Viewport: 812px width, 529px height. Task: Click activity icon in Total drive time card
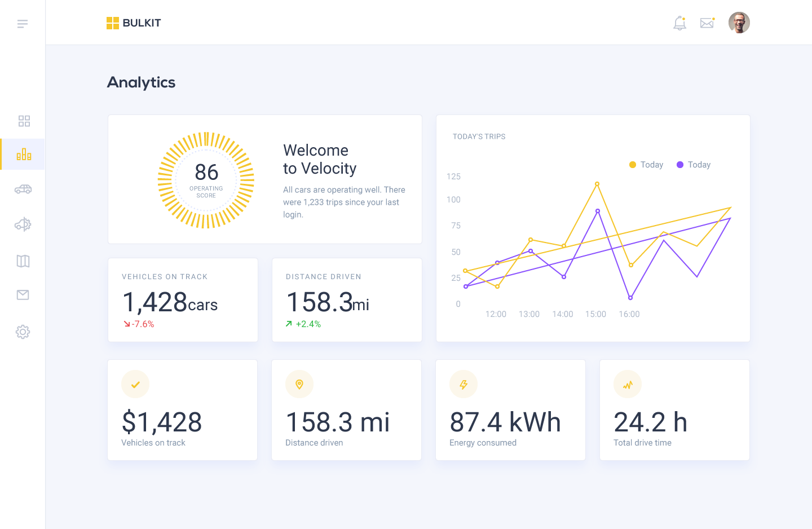coord(628,385)
